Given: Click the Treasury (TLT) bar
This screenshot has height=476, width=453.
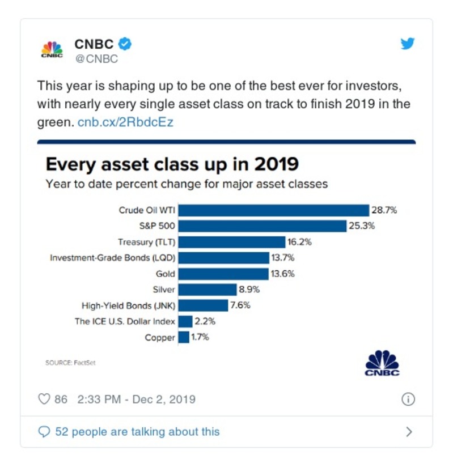Looking at the screenshot, I should pyautogui.click(x=231, y=242).
